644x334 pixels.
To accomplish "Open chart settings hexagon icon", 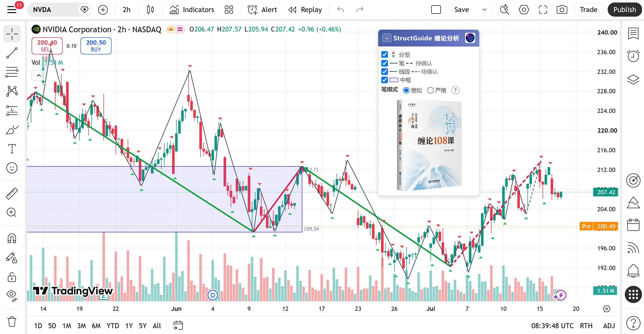I will click(524, 10).
